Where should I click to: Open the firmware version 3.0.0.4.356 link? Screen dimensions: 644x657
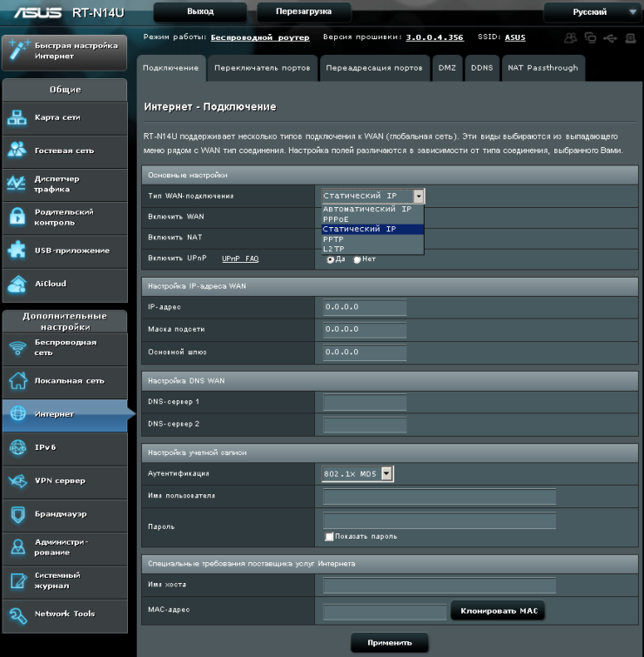(x=434, y=37)
